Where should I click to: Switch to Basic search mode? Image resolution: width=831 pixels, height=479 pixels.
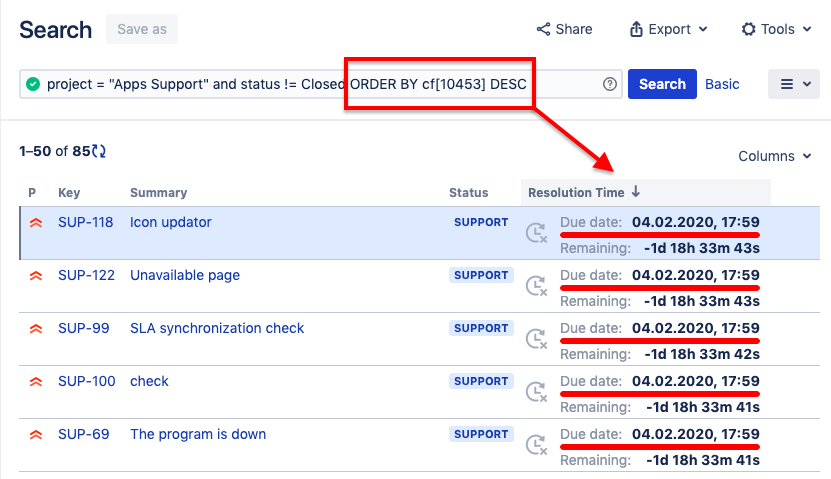click(722, 85)
